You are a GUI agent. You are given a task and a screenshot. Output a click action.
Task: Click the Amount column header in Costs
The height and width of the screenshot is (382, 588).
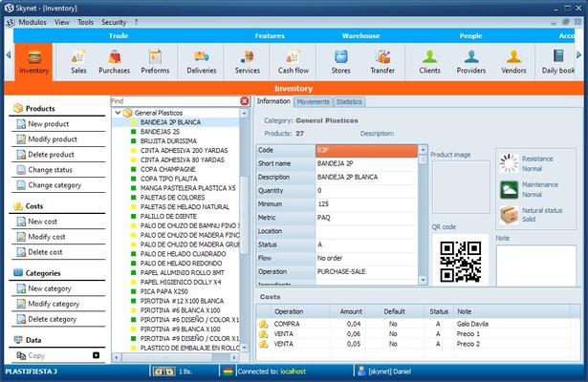coord(347,311)
